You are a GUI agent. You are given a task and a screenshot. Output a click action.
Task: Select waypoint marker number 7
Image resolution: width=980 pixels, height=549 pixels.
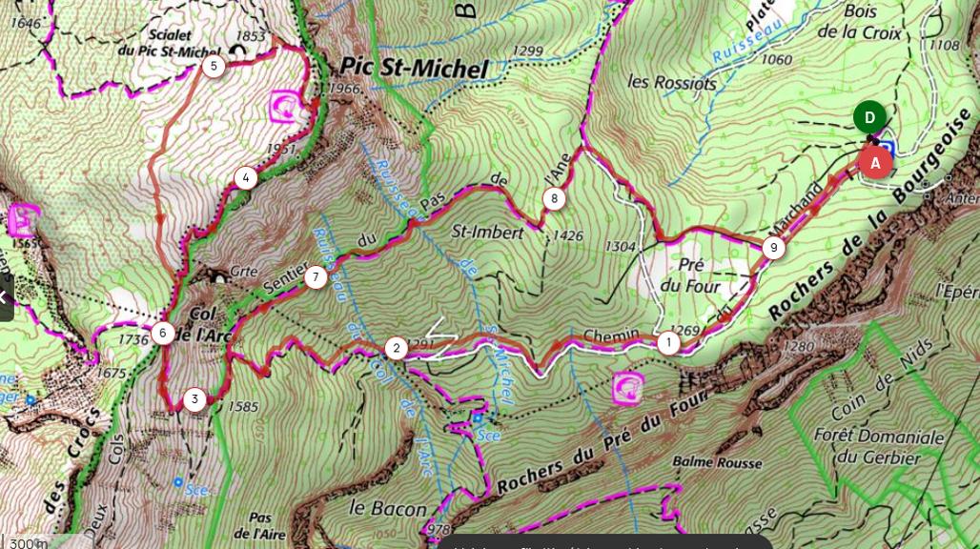tap(316, 277)
